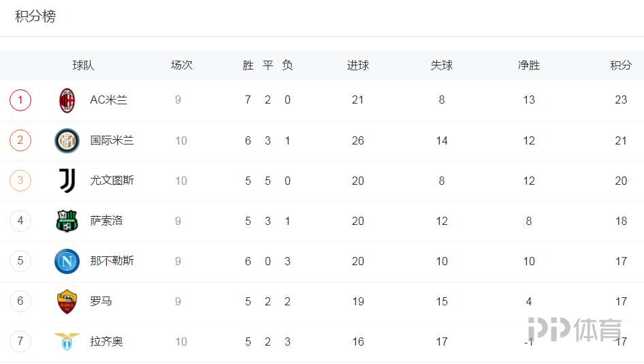Open the 国际米兰 team name
Screen dimensions: 644x364
112,140
